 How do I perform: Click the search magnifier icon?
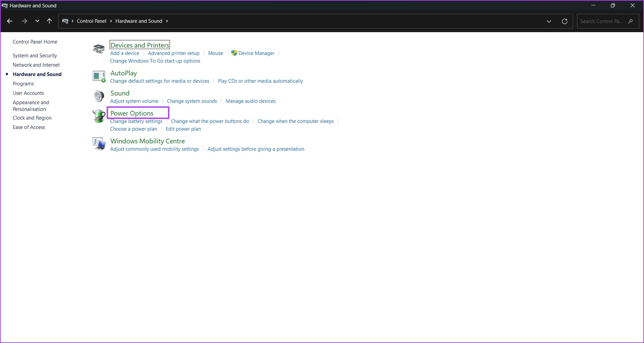[631, 21]
